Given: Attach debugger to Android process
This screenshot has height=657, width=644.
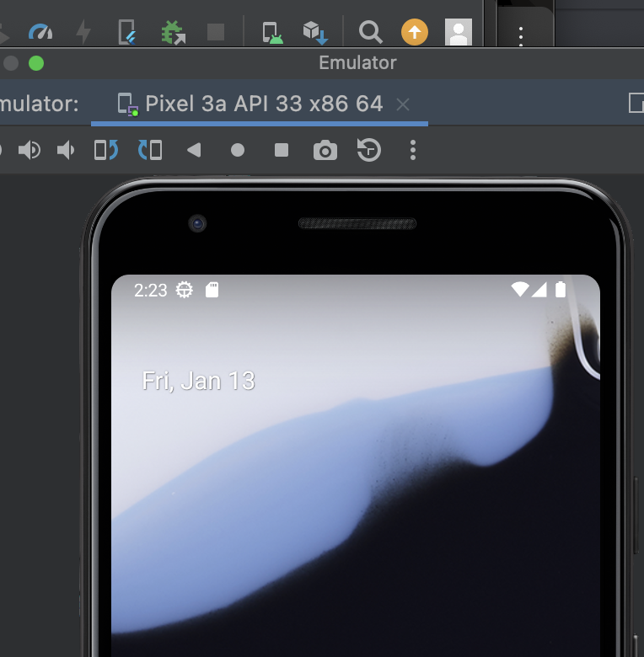Looking at the screenshot, I should [173, 32].
